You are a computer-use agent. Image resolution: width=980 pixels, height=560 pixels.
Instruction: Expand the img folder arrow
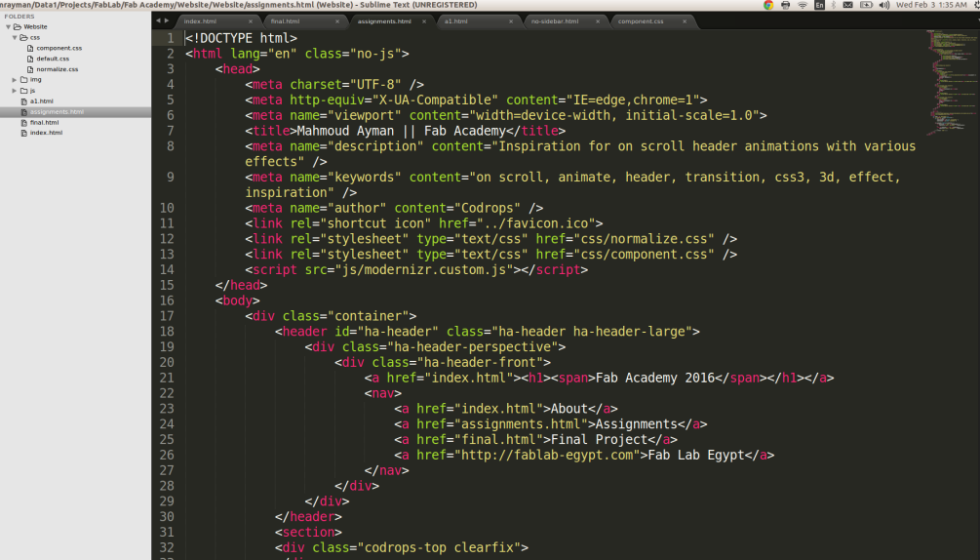pos(15,79)
